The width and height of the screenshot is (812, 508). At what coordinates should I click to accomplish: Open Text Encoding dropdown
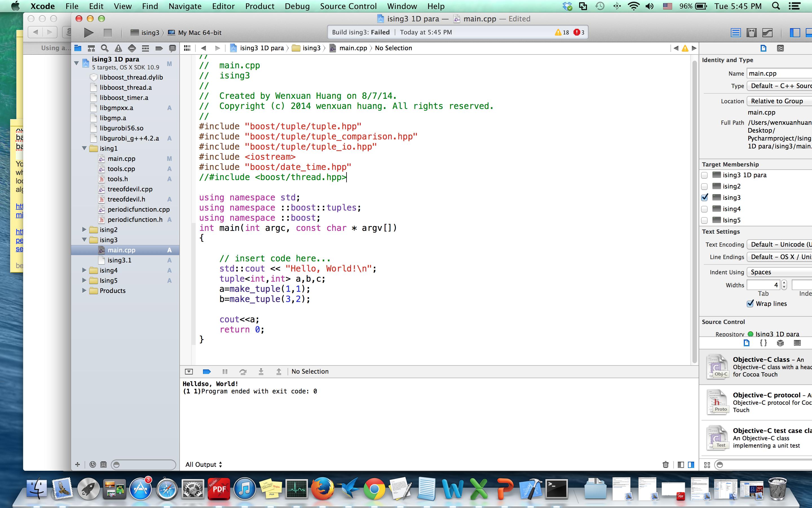point(779,245)
